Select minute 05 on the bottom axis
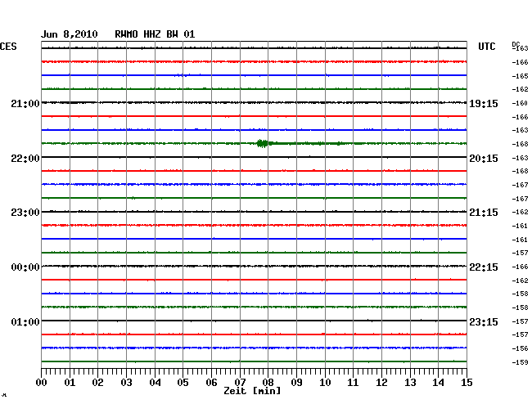The width and height of the screenshot is (532, 404). [x=183, y=383]
